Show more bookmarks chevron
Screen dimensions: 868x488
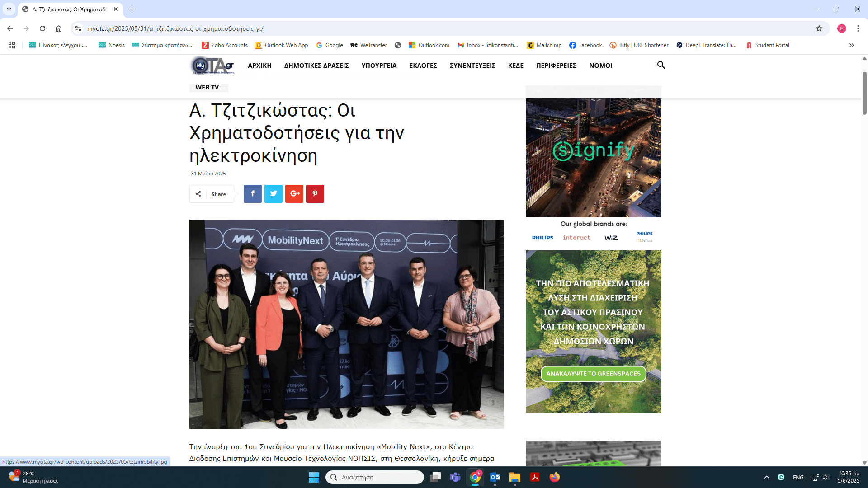(852, 45)
